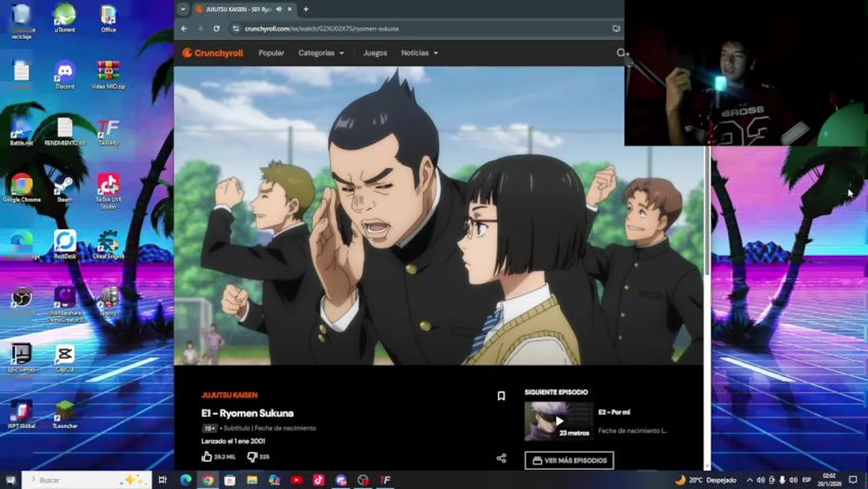Expand the Categorías dropdown menu
The height and width of the screenshot is (489, 868).
[321, 52]
